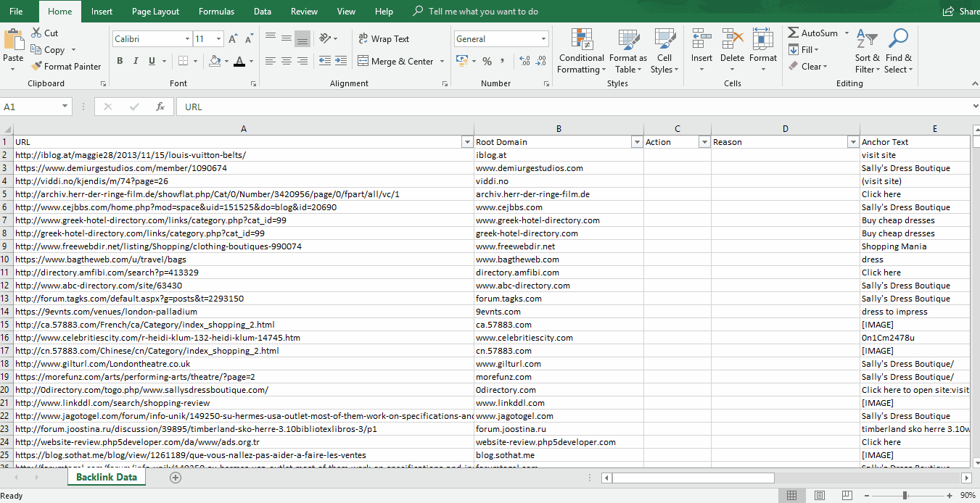Image resolution: width=980 pixels, height=503 pixels.
Task: Click Insert cells icon
Action: (701, 39)
